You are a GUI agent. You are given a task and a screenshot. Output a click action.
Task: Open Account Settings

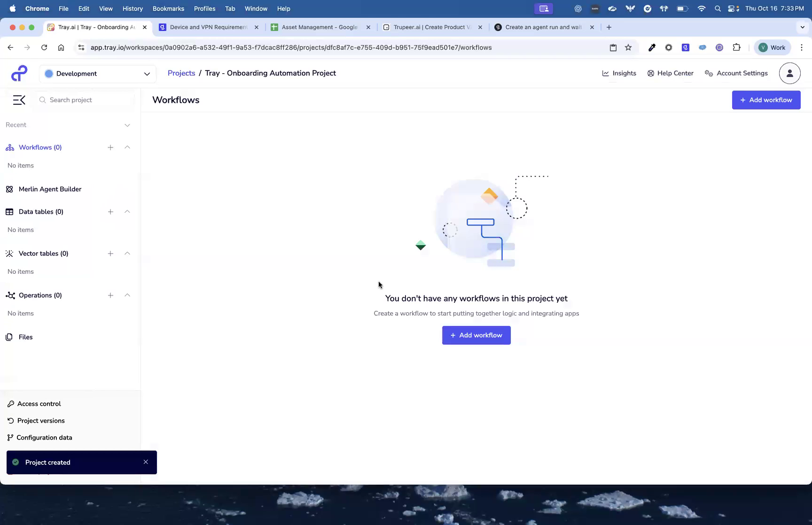click(736, 73)
